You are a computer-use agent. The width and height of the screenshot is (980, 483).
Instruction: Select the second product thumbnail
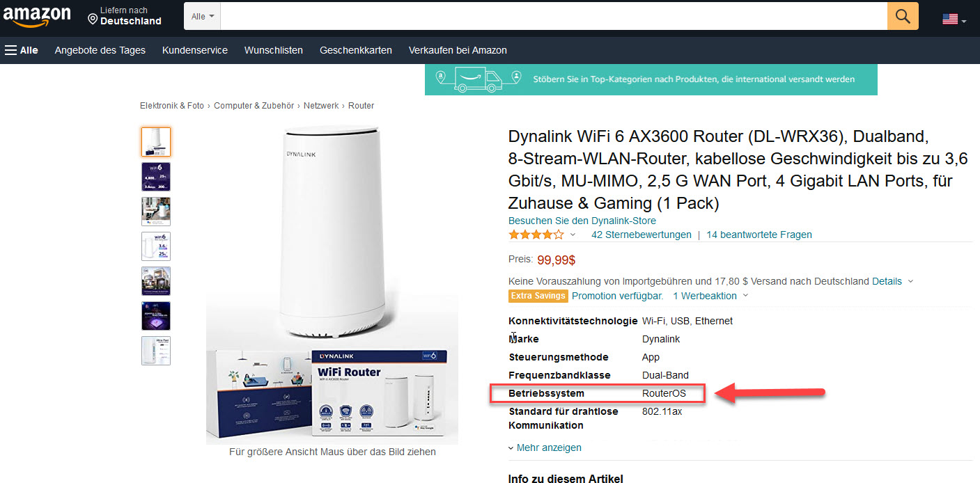[156, 177]
